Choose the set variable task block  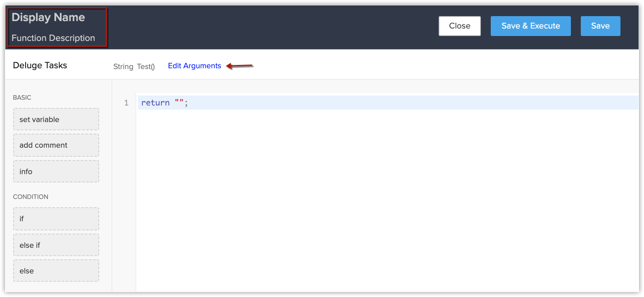(x=56, y=120)
